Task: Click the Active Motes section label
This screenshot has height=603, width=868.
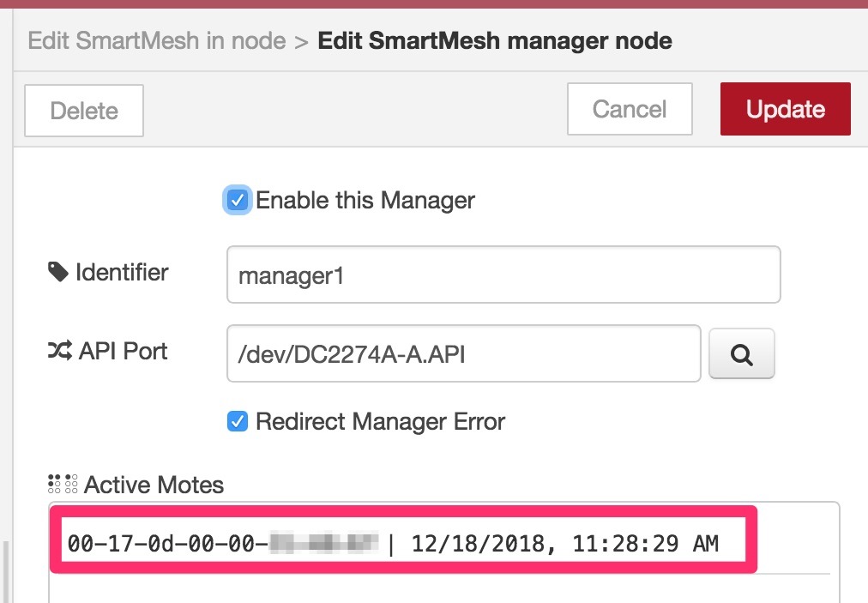Action: tap(154, 485)
